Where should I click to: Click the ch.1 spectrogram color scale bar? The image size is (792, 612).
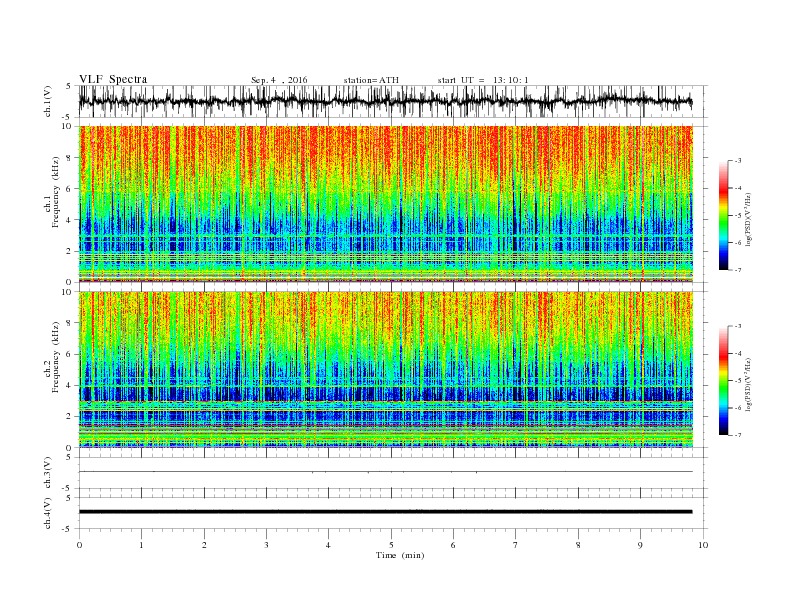pyautogui.click(x=723, y=215)
